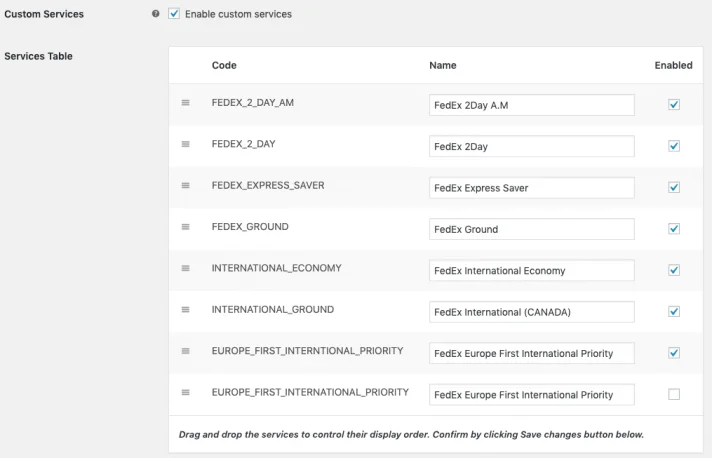712x458 pixels.
Task: Toggle FEDEX_EXPRESS_SAVER enabled checkbox
Action: (x=674, y=187)
